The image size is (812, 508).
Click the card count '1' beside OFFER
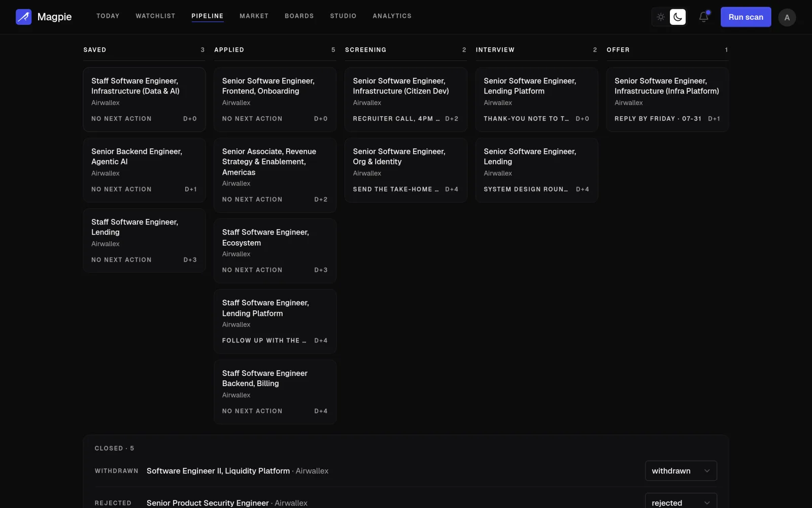click(x=726, y=50)
